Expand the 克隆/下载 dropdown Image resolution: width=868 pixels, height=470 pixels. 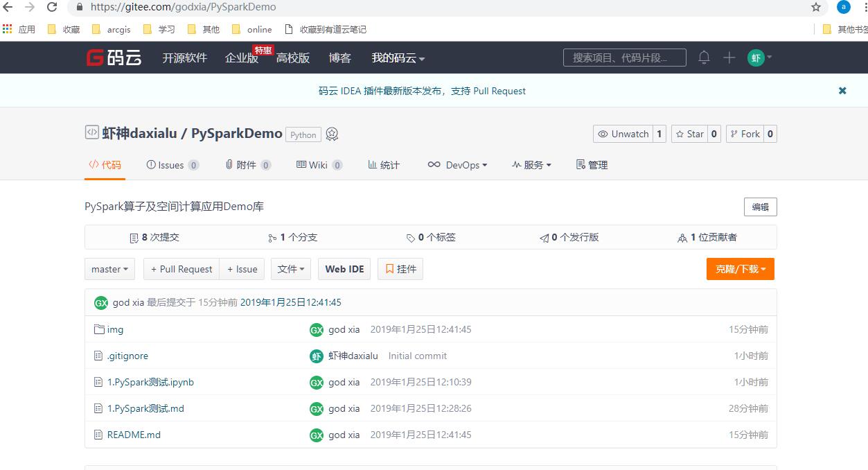(x=741, y=269)
